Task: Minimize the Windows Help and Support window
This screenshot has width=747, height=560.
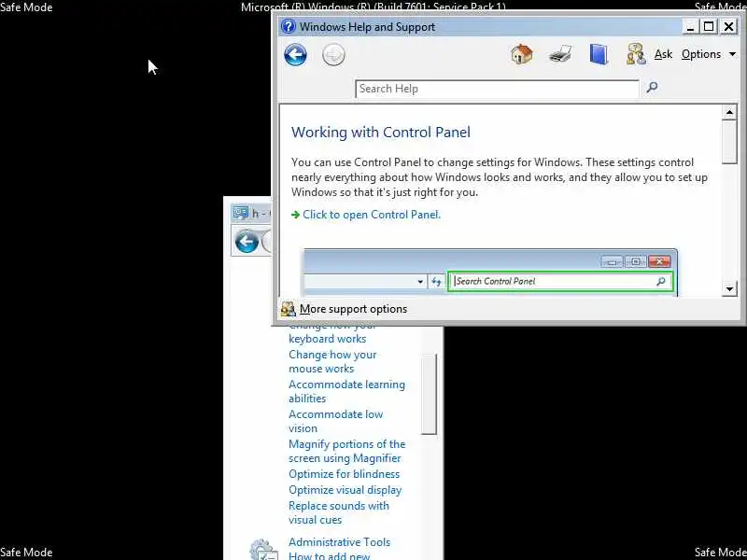Action: [x=690, y=27]
